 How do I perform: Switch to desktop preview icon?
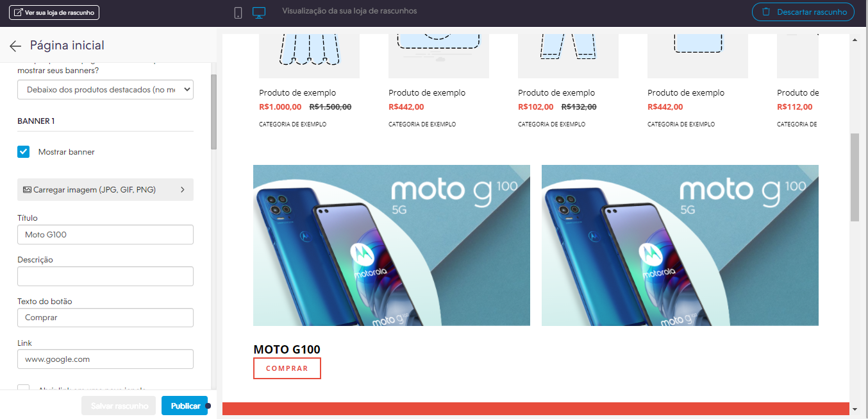[x=259, y=12]
